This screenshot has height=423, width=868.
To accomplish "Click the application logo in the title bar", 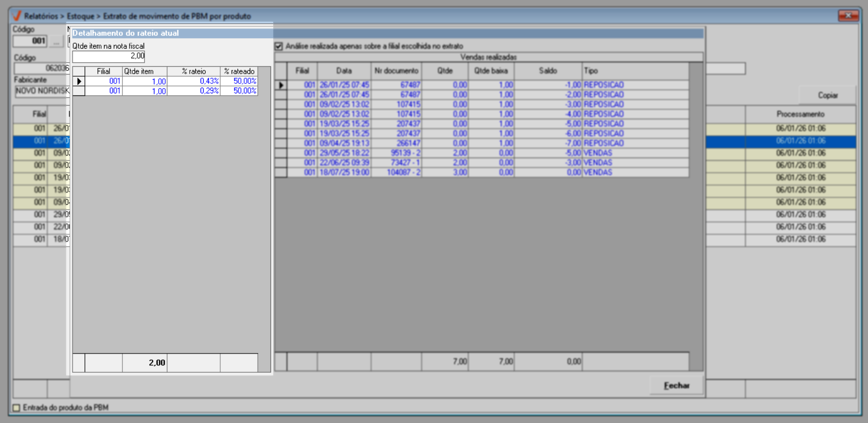I will coord(17,16).
